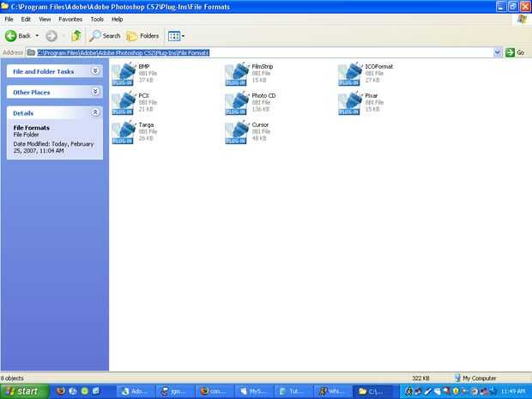This screenshot has width=532, height=399.
Task: Click the folder icon beside the address
Action: pos(31,52)
